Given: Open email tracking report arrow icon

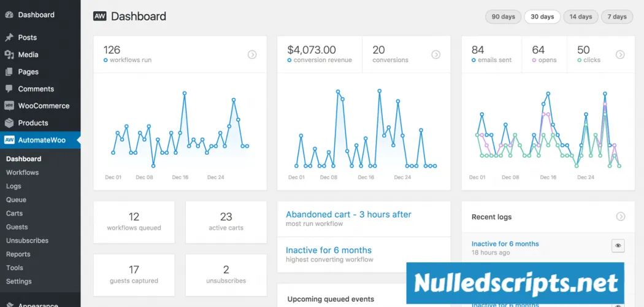Looking at the screenshot, I should tap(620, 55).
